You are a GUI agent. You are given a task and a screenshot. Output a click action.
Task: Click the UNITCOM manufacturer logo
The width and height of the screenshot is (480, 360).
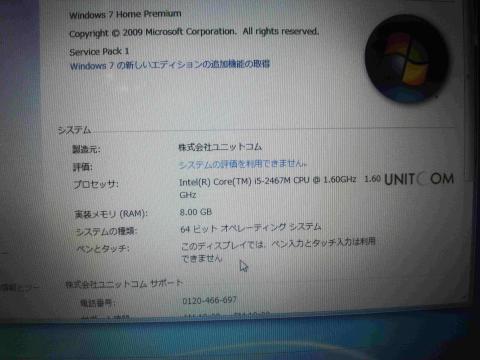(419, 179)
